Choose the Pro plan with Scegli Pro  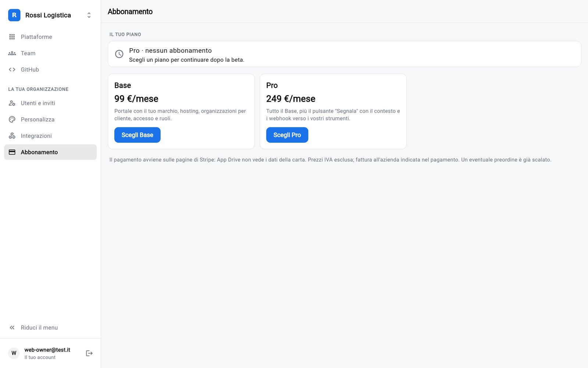[287, 135]
